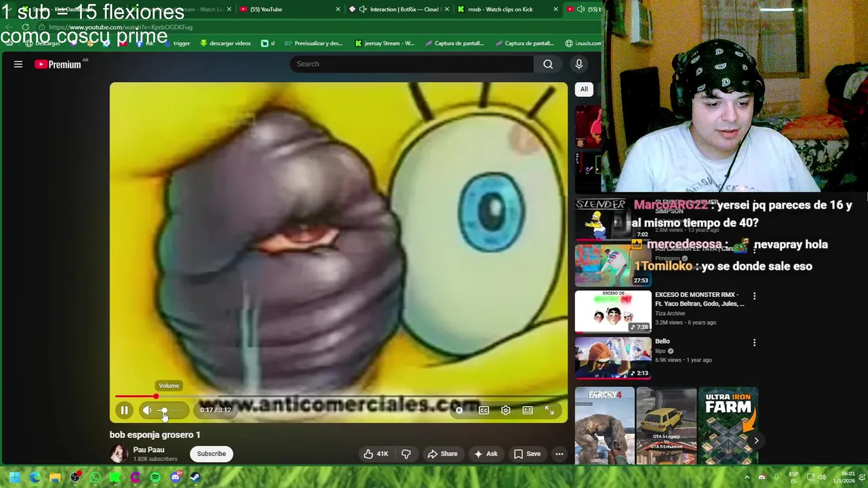868x488 pixels.
Task: Switch to theater mode
Action: click(528, 410)
